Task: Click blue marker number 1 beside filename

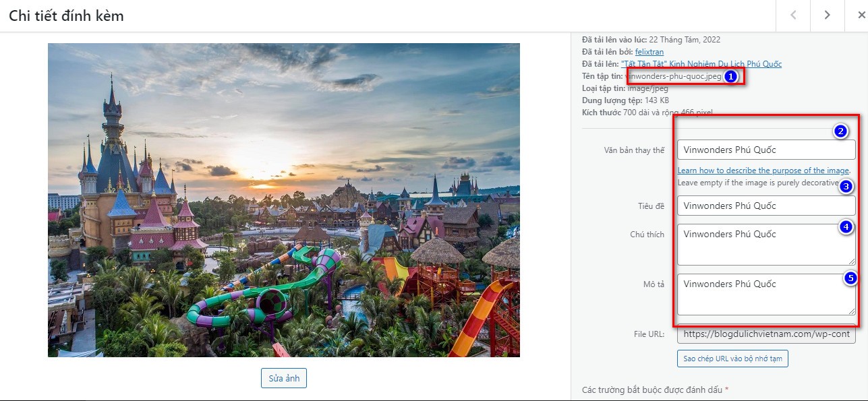Action: tap(730, 76)
